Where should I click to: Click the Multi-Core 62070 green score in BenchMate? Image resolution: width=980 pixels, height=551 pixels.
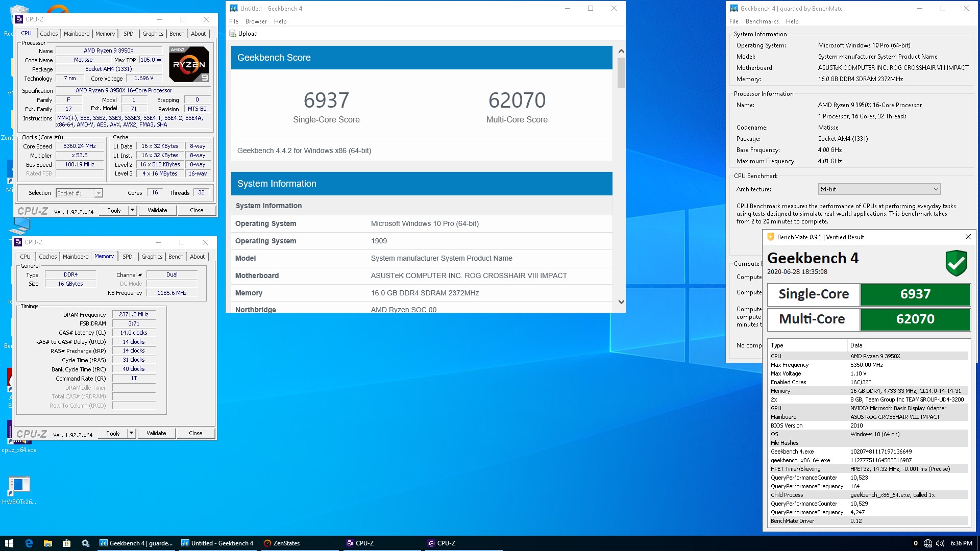click(x=915, y=319)
